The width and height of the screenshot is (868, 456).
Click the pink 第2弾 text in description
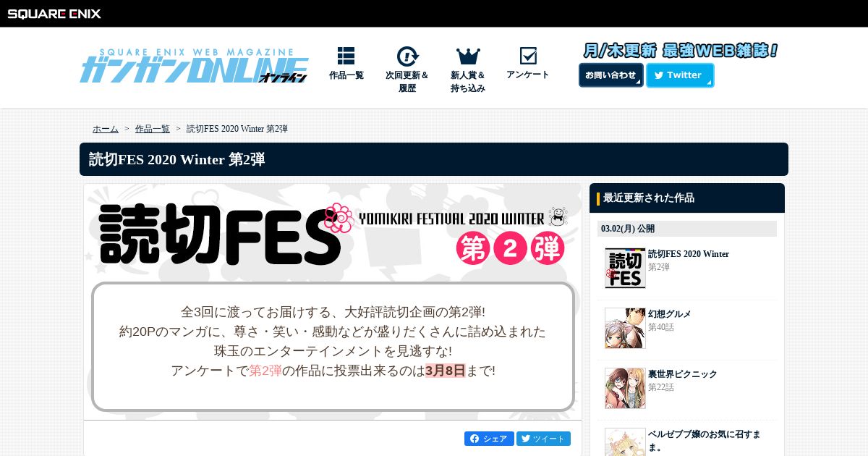(x=265, y=371)
